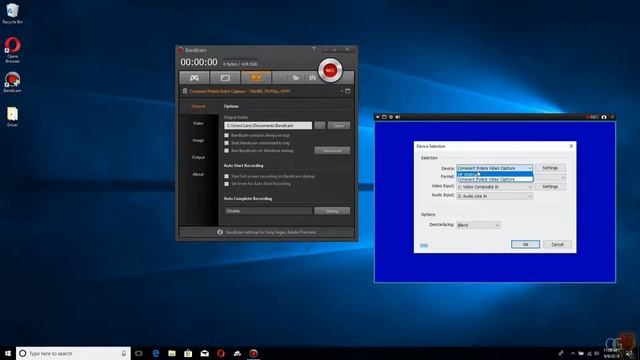Select the highlighted first device in dropdown list
This screenshot has height=360, width=640.
click(495, 174)
